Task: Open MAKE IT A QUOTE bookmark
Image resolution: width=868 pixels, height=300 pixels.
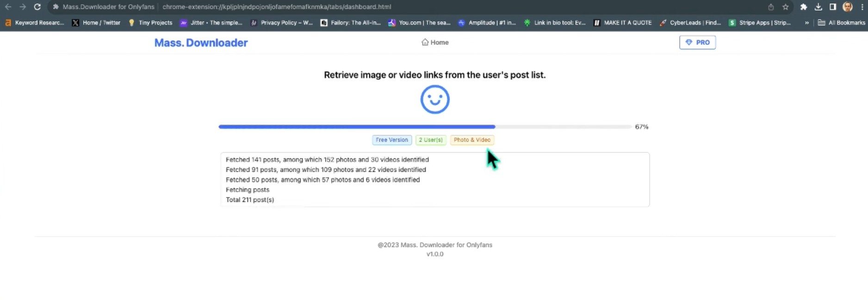Action: (623, 23)
